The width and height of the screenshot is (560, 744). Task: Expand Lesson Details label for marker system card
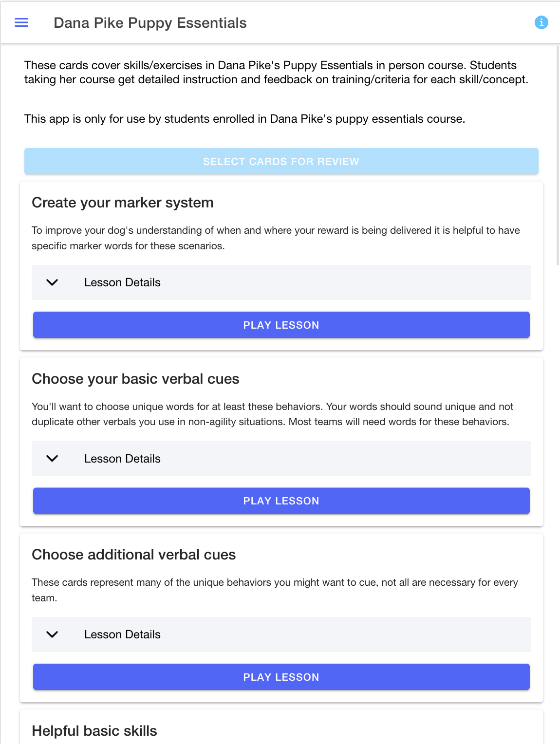122,282
